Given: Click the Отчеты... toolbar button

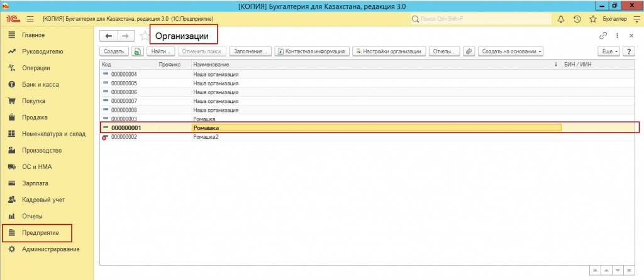Looking at the screenshot, I should 445,51.
